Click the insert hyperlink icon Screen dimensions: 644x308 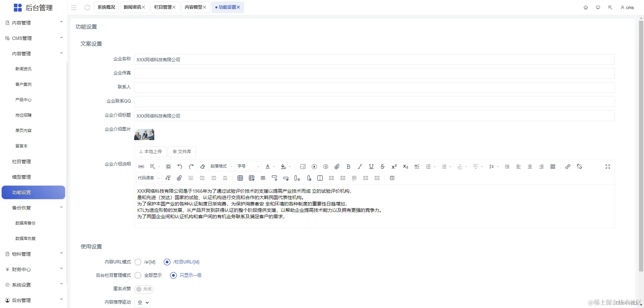point(568,167)
